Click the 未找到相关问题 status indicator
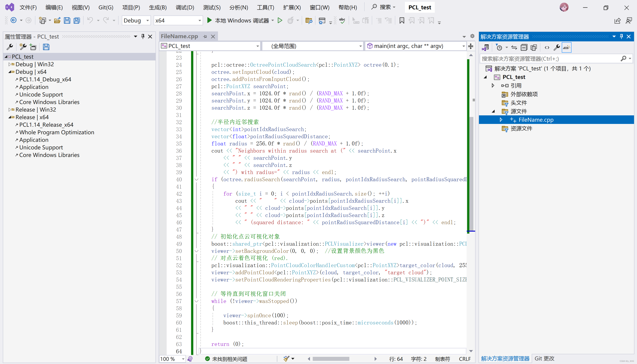 click(226, 359)
